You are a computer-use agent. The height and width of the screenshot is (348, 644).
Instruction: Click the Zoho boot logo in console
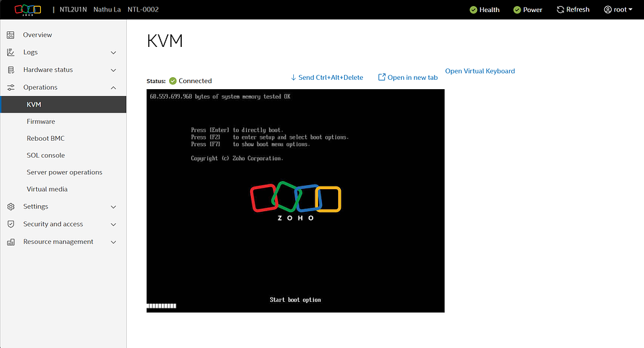click(x=295, y=201)
